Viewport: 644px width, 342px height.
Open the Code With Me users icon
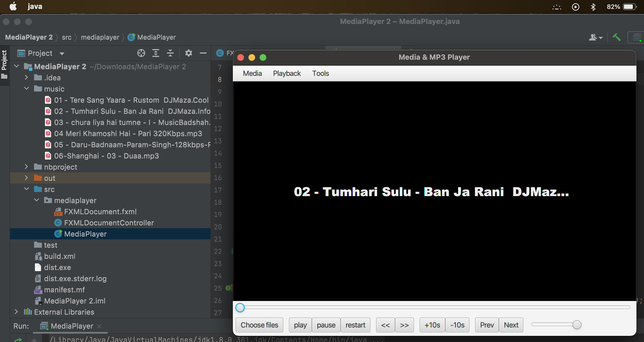point(595,37)
